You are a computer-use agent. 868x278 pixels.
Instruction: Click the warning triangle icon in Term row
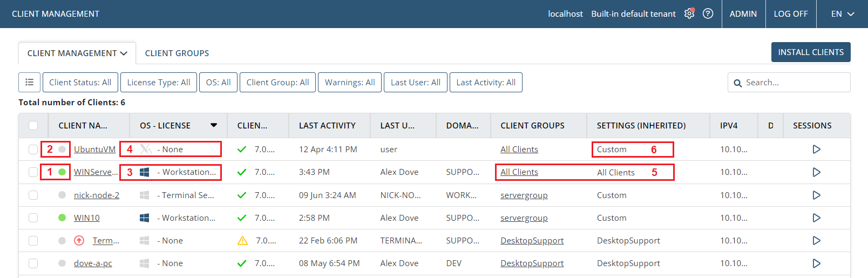pos(242,241)
